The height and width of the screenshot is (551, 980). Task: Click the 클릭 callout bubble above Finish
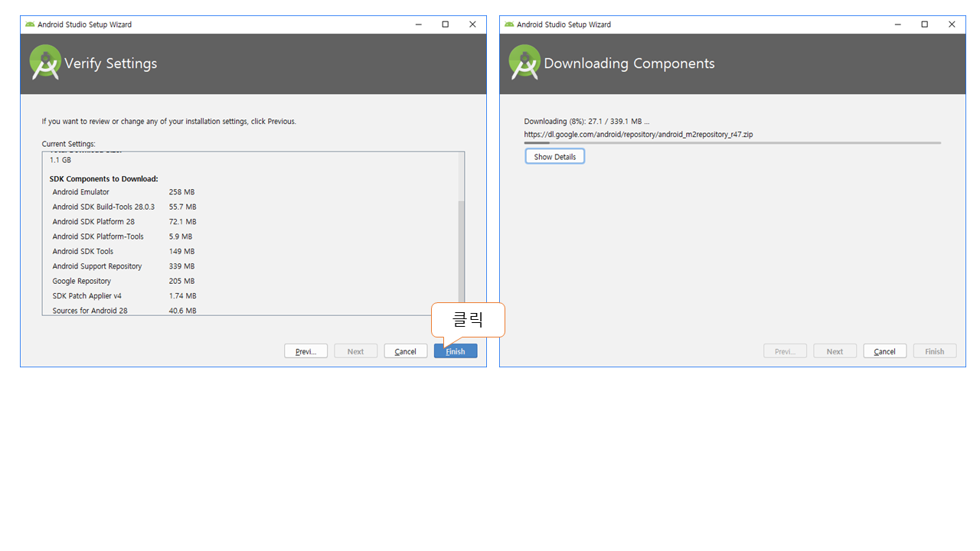point(468,319)
